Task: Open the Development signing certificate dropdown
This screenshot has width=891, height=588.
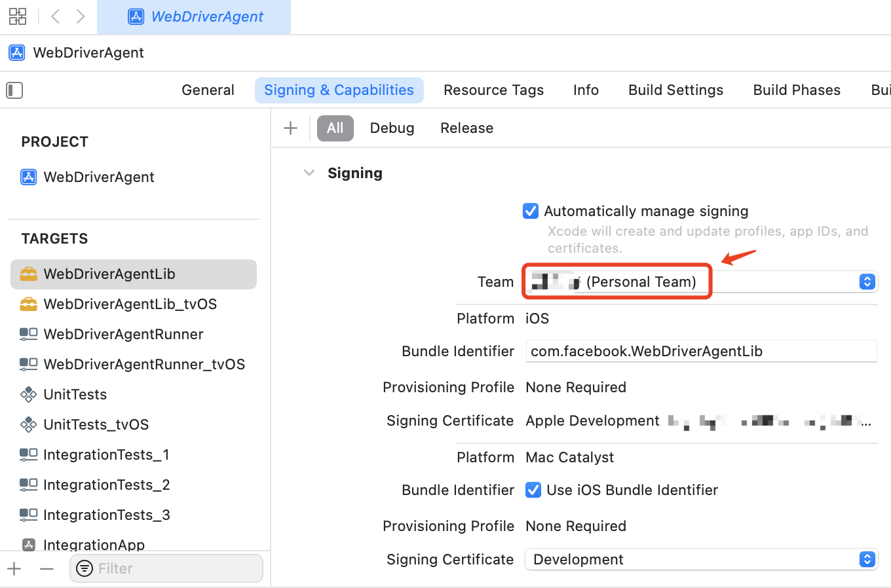Action: pyautogui.click(x=701, y=559)
